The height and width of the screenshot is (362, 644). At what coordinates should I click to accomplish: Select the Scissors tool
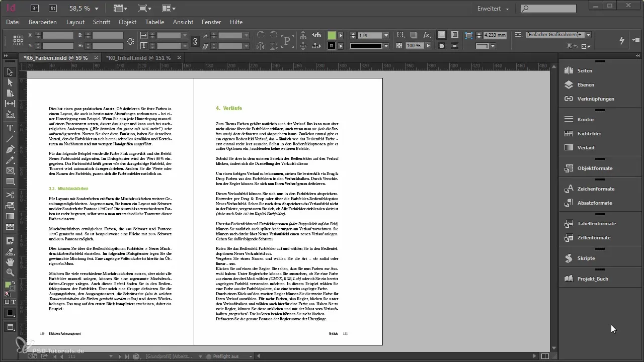(x=10, y=195)
